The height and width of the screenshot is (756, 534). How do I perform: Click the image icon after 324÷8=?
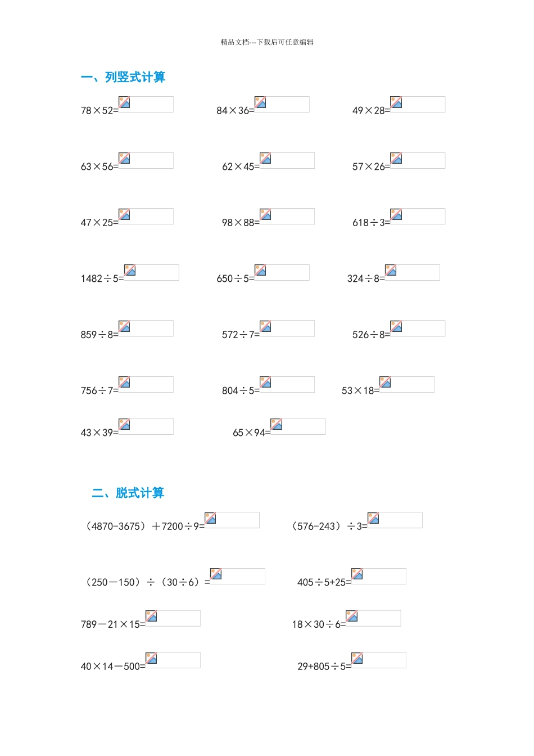[x=391, y=271]
